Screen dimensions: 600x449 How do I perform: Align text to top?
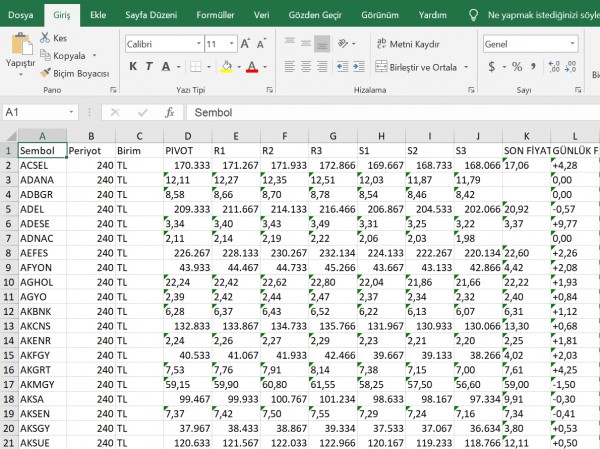click(x=290, y=43)
